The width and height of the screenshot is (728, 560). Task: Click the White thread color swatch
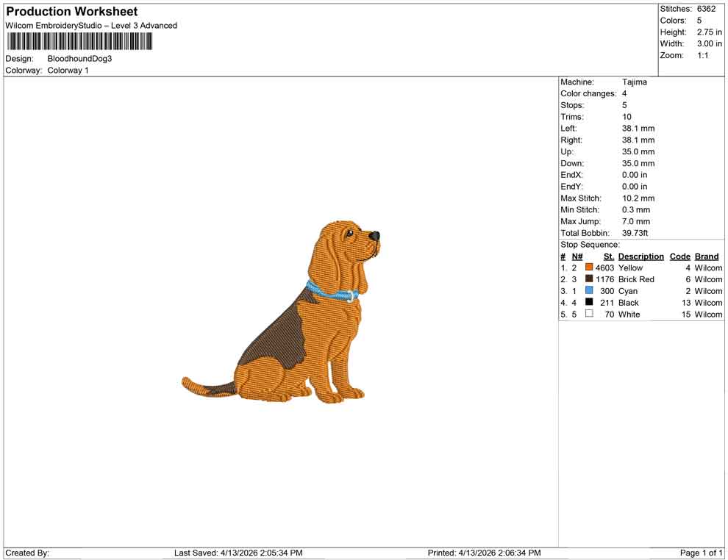(x=588, y=315)
